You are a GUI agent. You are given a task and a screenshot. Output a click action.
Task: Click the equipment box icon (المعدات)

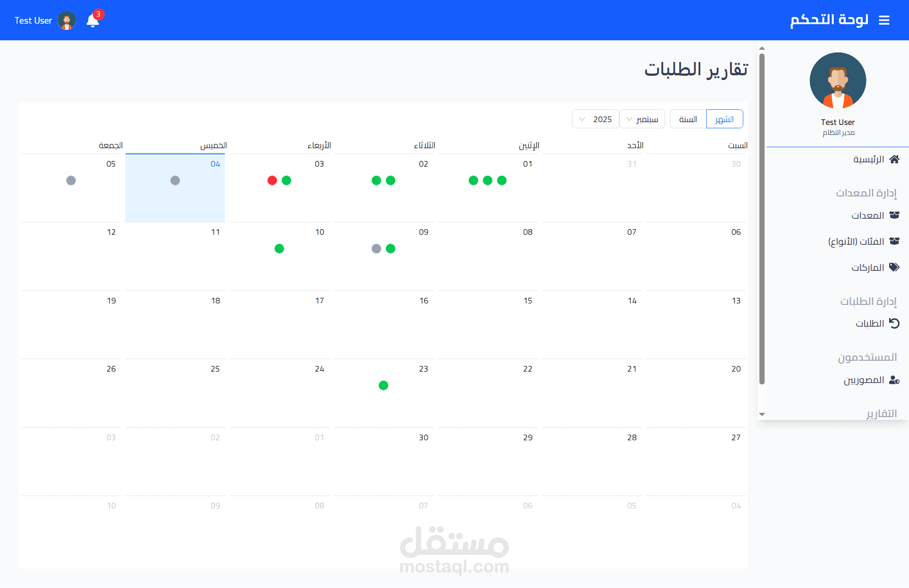tap(894, 215)
